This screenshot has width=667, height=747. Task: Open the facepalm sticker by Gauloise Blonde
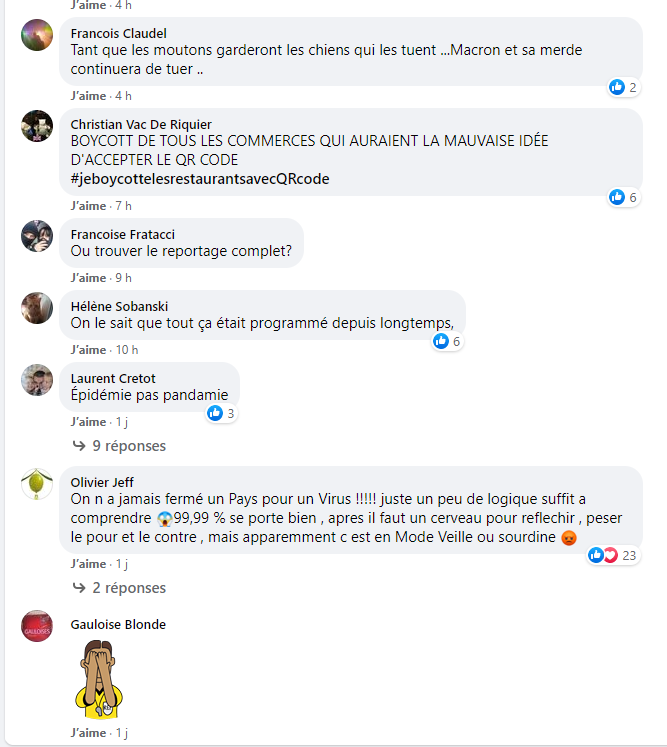point(99,679)
